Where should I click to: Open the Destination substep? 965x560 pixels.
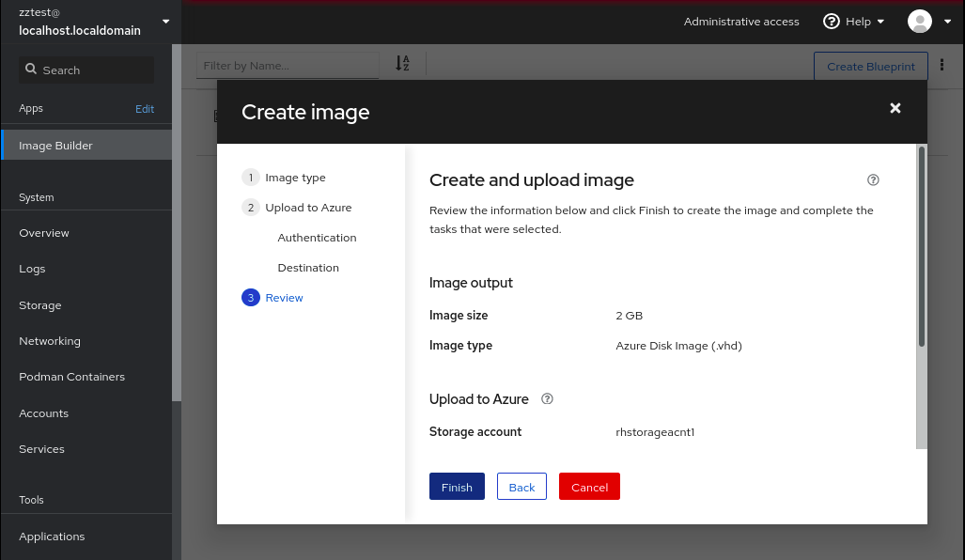pos(308,268)
